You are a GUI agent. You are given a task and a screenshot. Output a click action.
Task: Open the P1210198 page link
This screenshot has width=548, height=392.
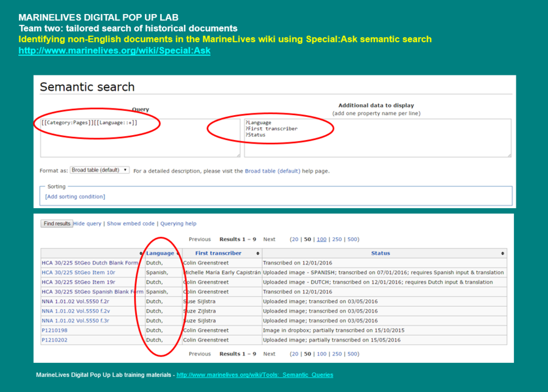tap(54, 331)
